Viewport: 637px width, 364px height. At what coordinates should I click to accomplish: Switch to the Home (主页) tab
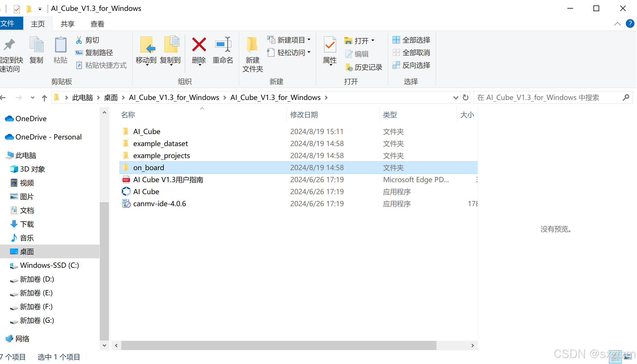[x=38, y=24]
